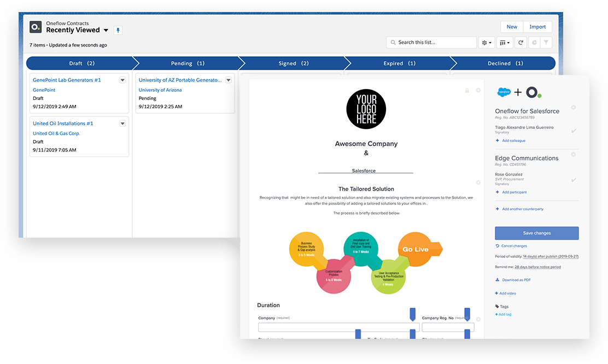Screen dimensions: 608x364
Task: Open gear settings for Oneflow for Salesforce
Action: coord(573,107)
